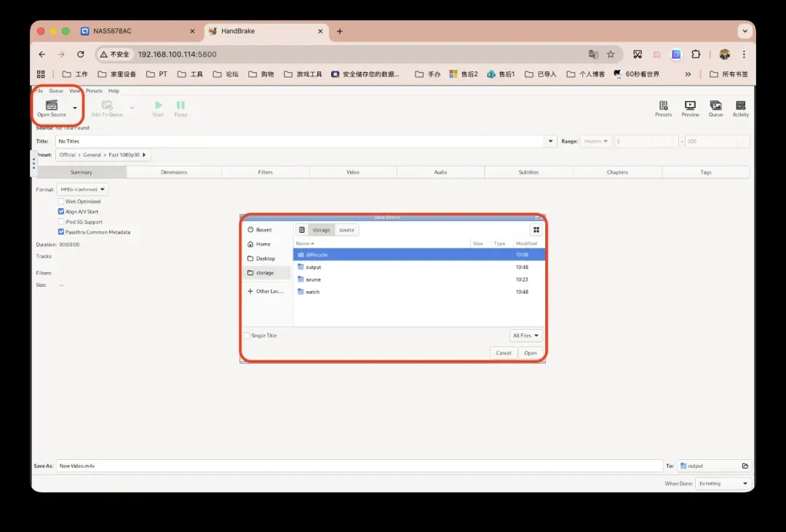This screenshot has width=786, height=532.
Task: Open the Presets panel icon
Action: coord(663,106)
